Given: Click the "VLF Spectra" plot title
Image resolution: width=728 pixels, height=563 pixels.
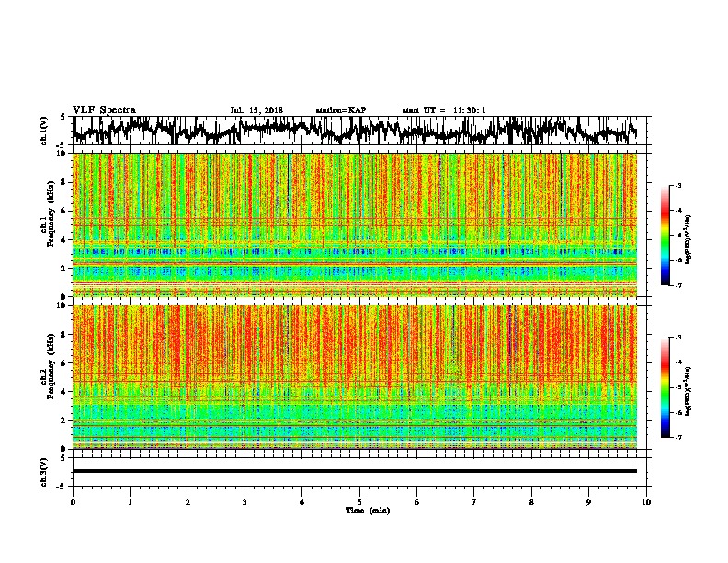Looking at the screenshot, I should click(104, 110).
